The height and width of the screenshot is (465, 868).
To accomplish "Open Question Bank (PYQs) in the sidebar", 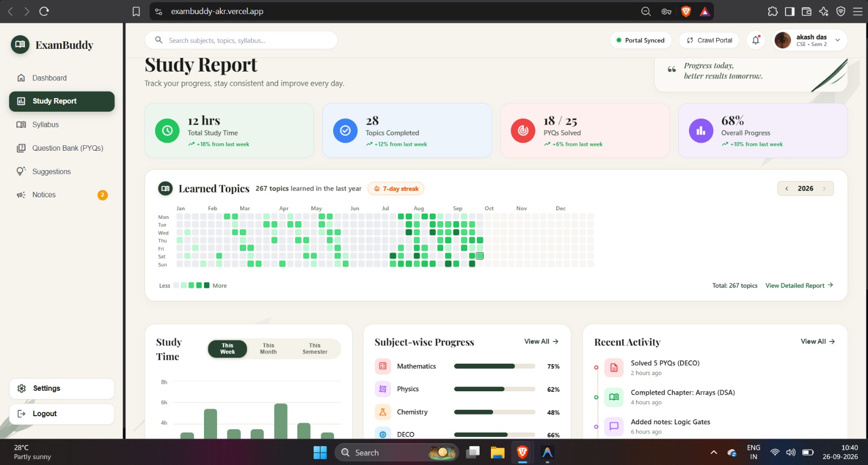I will coord(62,148).
